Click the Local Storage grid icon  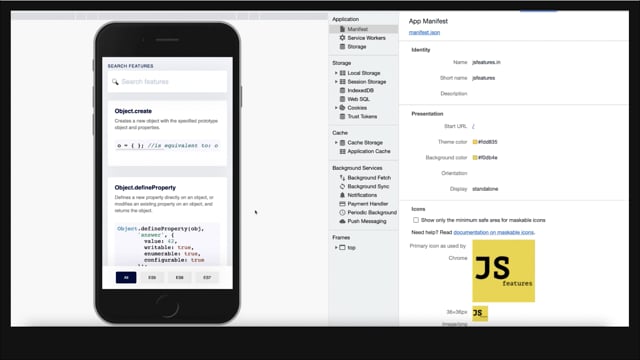pos(342,73)
